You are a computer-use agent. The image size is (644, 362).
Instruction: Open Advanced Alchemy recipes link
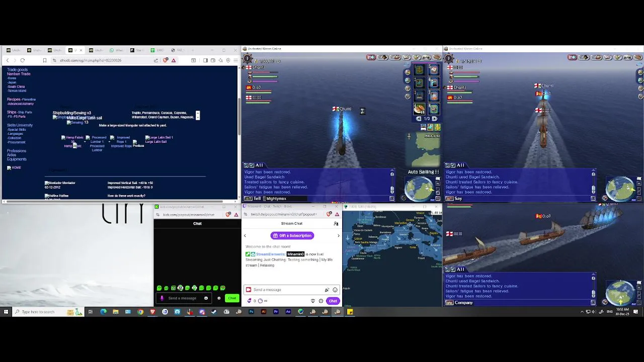(x=21, y=104)
